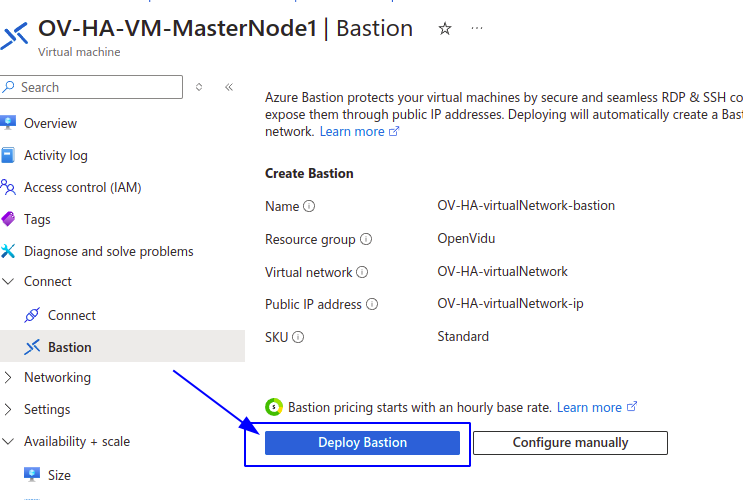
Task: Favorite this page with the star icon
Action: pyautogui.click(x=444, y=29)
